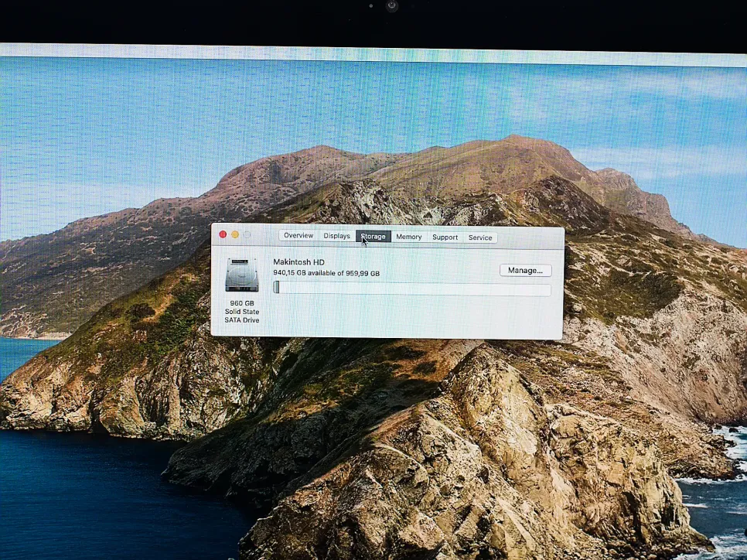Select the Storage tab

(x=373, y=237)
